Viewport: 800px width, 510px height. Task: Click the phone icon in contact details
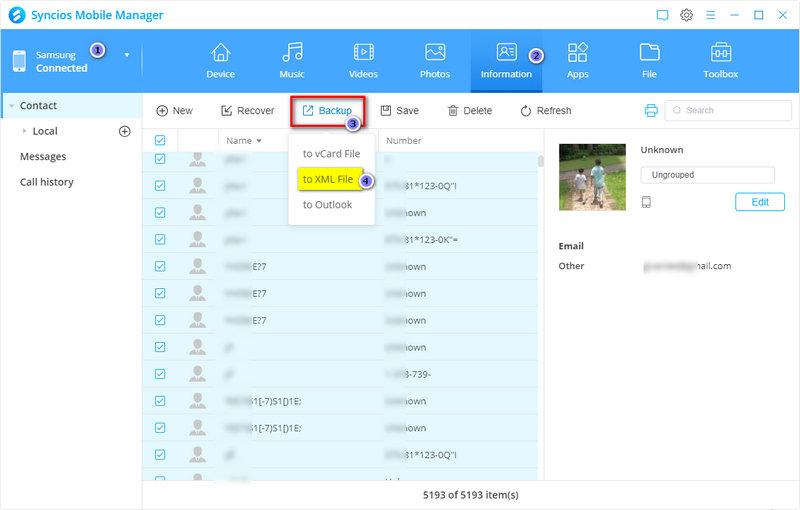point(646,202)
